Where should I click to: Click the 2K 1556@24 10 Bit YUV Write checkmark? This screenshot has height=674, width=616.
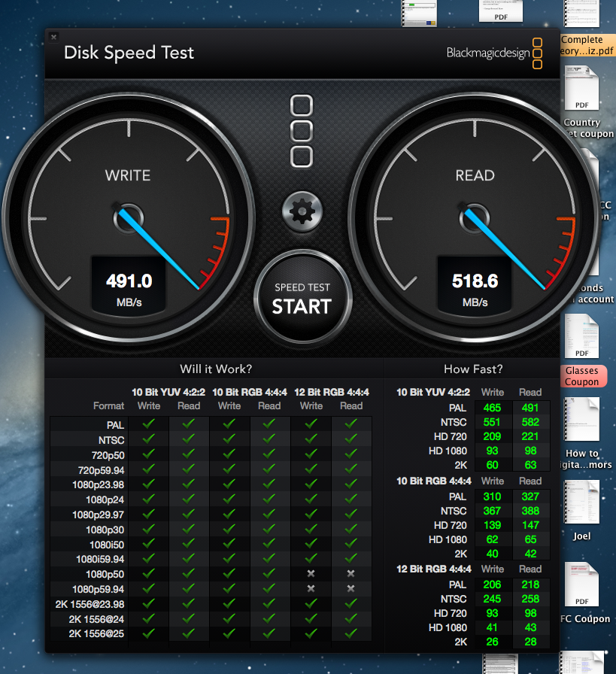pos(149,618)
